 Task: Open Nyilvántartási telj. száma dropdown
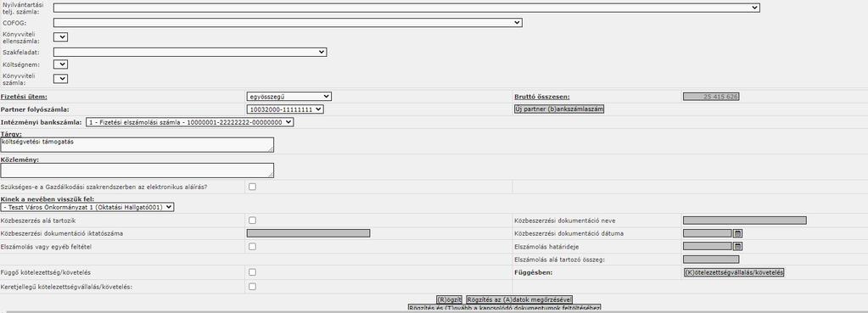pos(406,8)
